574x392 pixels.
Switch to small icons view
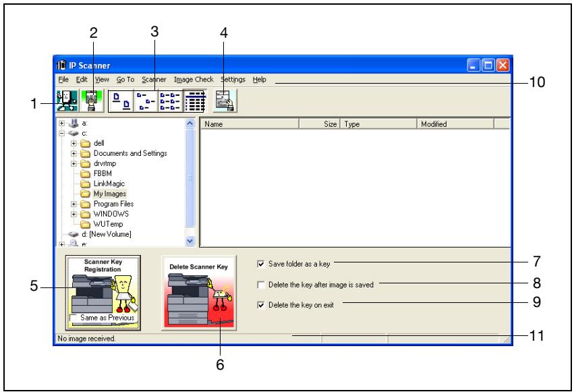[146, 101]
